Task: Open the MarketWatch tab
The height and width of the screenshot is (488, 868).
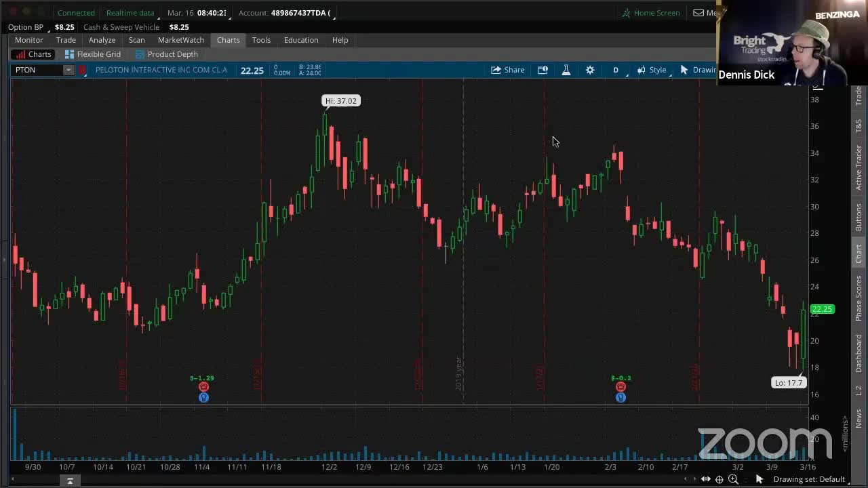Action: 180,40
